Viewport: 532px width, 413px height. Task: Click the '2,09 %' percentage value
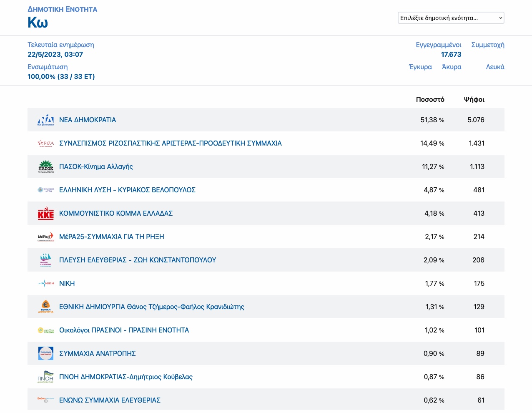434,260
